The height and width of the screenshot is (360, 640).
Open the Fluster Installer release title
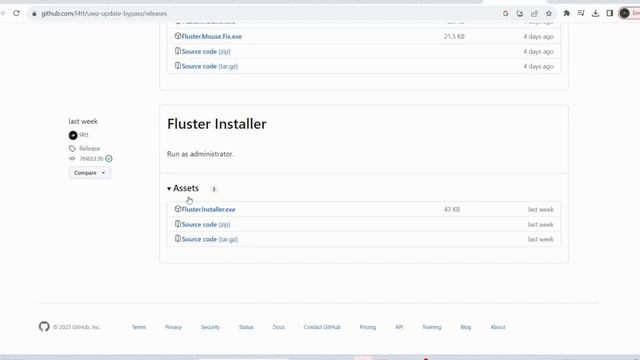click(x=217, y=124)
